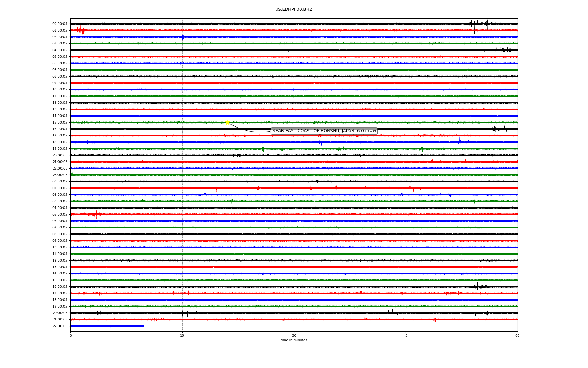Click the short final blue trace at bottom

(107, 326)
